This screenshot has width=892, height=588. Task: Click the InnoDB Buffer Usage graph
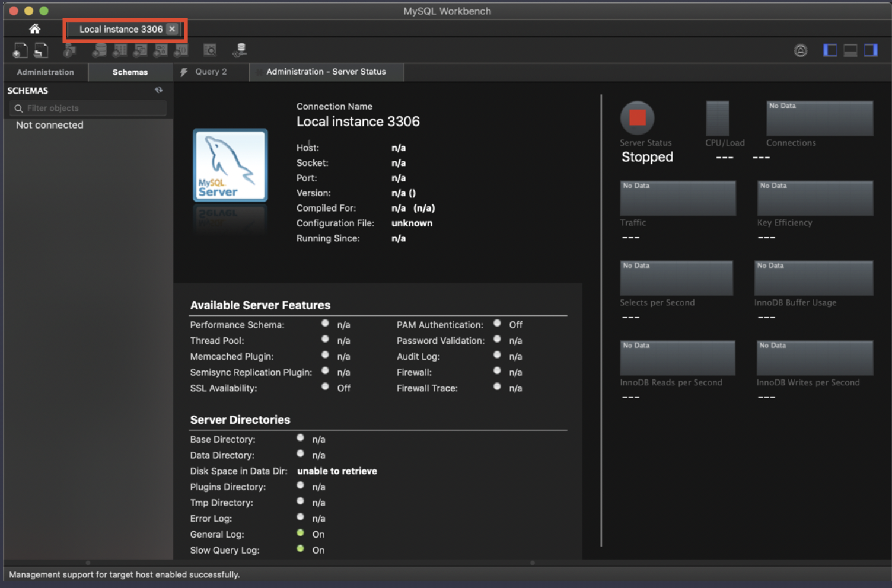814,278
